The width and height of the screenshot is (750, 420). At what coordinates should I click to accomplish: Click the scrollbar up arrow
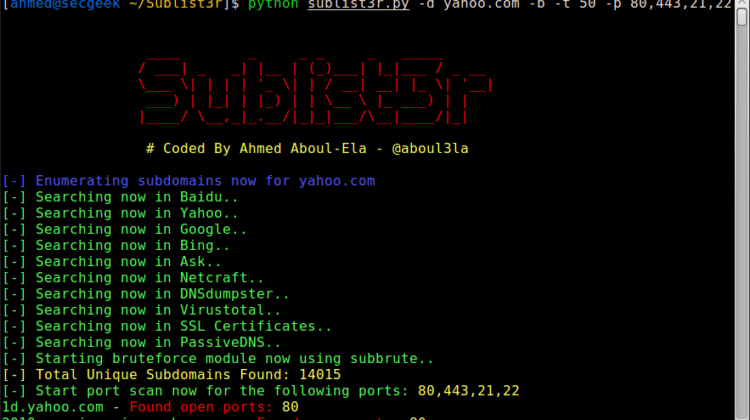[742, 2]
